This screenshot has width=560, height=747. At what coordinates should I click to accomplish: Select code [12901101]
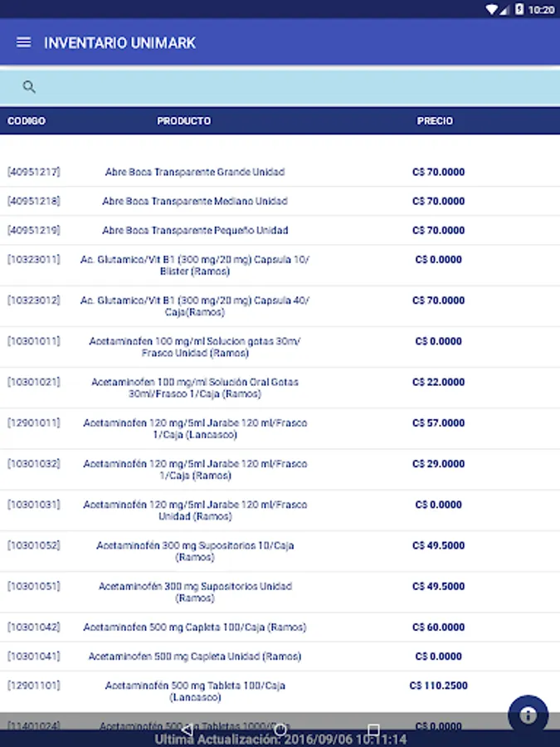pos(34,686)
